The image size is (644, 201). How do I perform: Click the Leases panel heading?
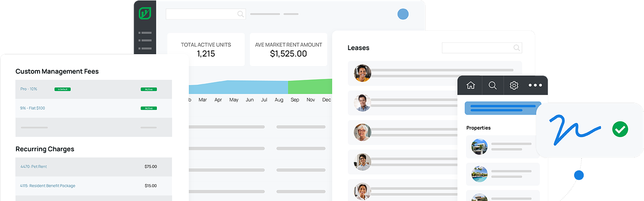coord(358,48)
